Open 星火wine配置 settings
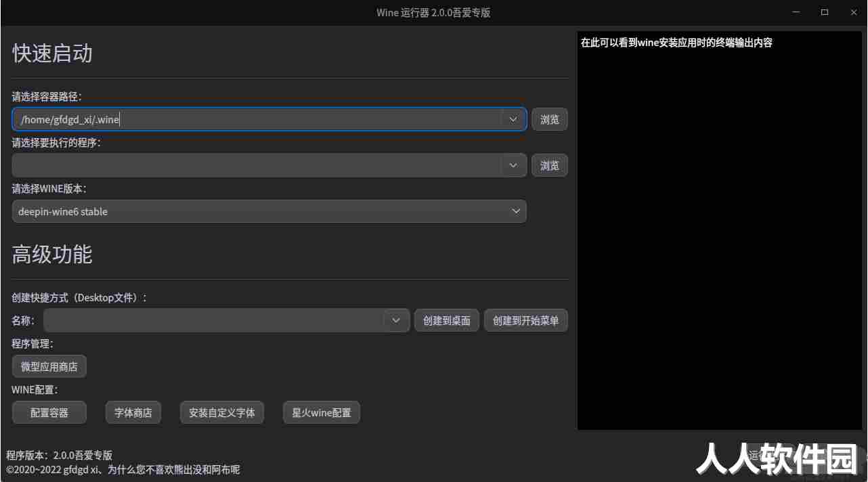Screen dimensions: 868x482 click(322, 412)
